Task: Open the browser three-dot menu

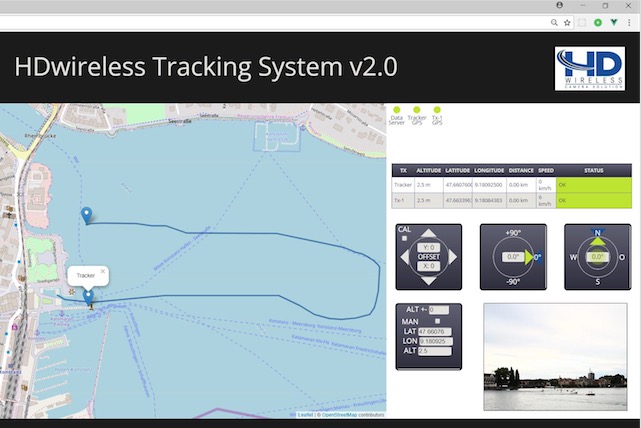Action: 629,22
